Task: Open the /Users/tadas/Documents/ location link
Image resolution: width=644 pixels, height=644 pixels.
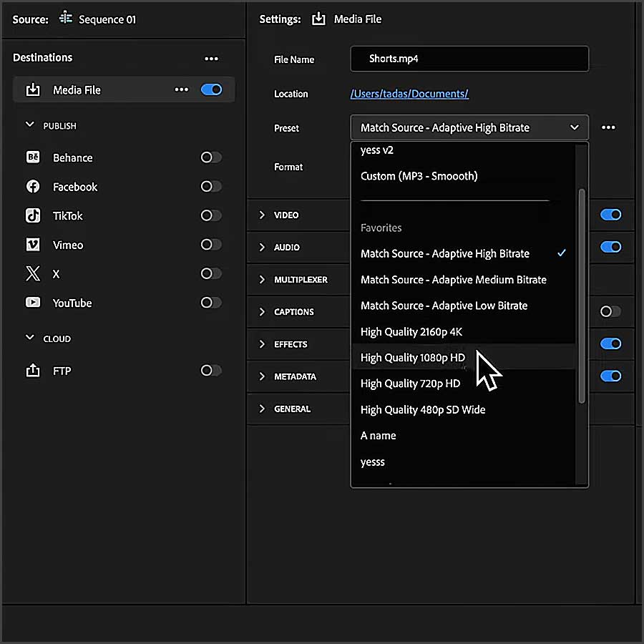Action: pos(409,94)
